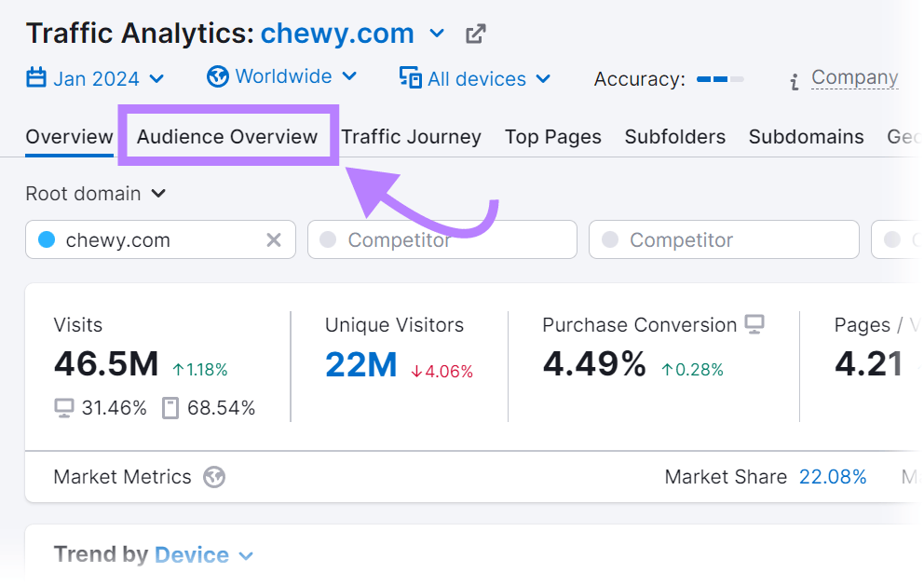Click the Worldwide globe icon
This screenshot has height=586, width=924.
(215, 76)
